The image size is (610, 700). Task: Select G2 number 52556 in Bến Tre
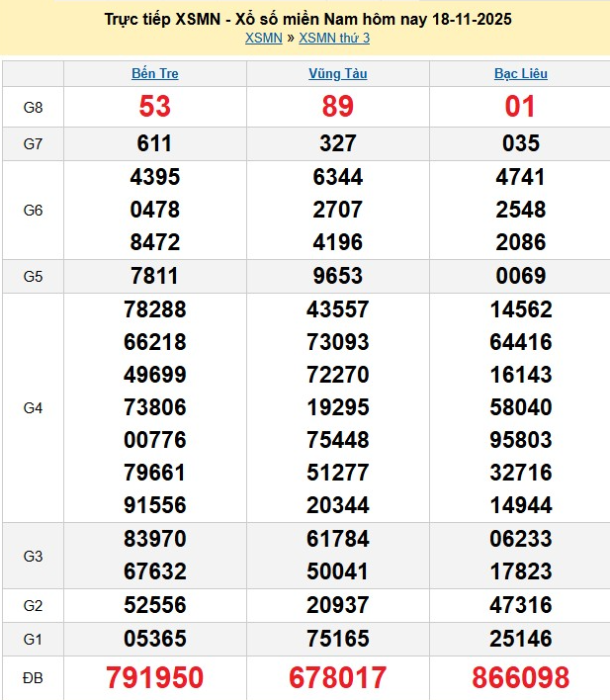click(155, 606)
